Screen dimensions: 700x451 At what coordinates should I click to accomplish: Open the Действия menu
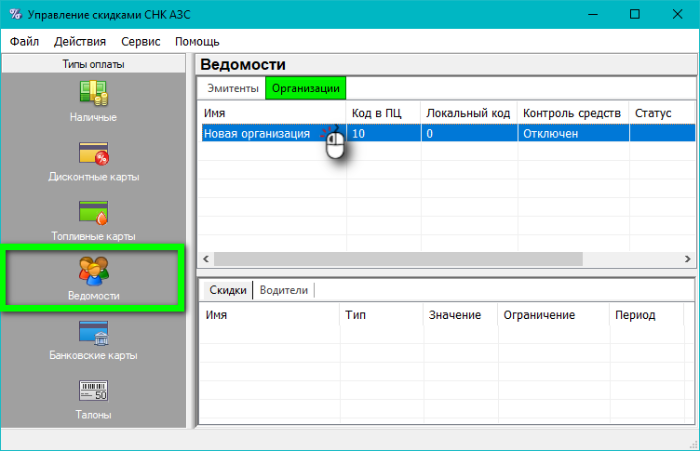pyautogui.click(x=80, y=41)
